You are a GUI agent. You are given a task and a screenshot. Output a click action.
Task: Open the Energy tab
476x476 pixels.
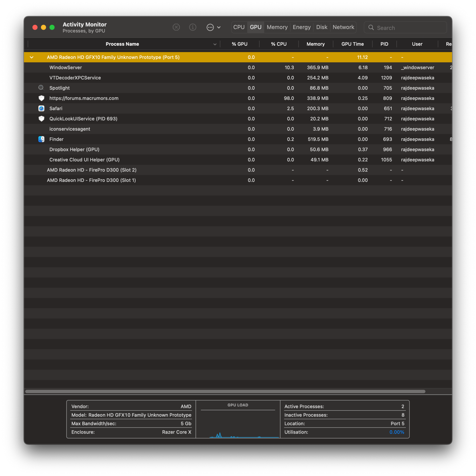[x=301, y=27]
